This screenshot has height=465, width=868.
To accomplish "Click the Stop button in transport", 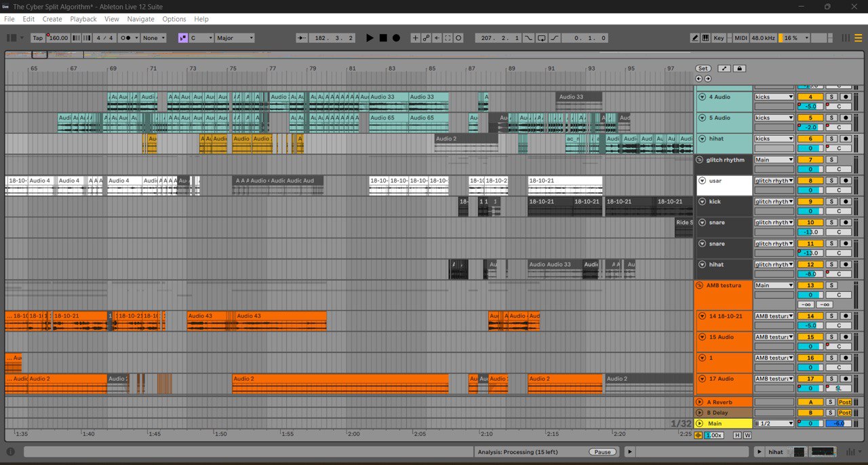I will coord(383,38).
